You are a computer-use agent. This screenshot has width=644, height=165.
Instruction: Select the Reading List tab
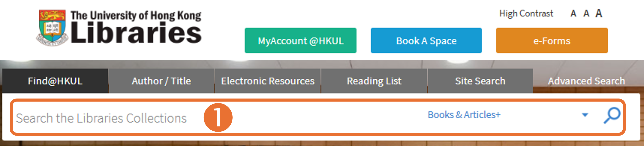point(374,81)
